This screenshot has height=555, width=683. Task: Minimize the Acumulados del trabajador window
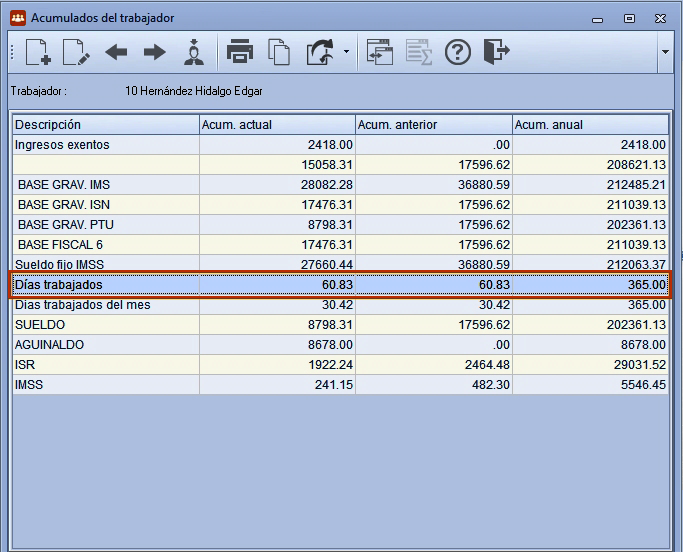(598, 19)
